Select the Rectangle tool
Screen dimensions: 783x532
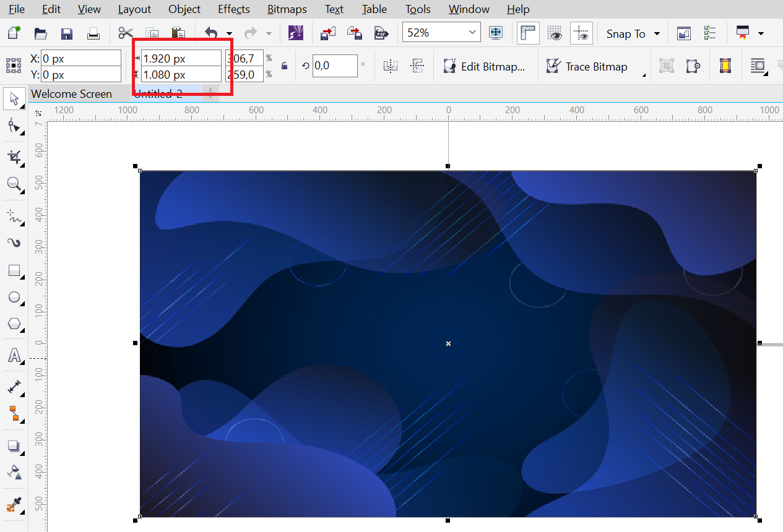click(14, 270)
